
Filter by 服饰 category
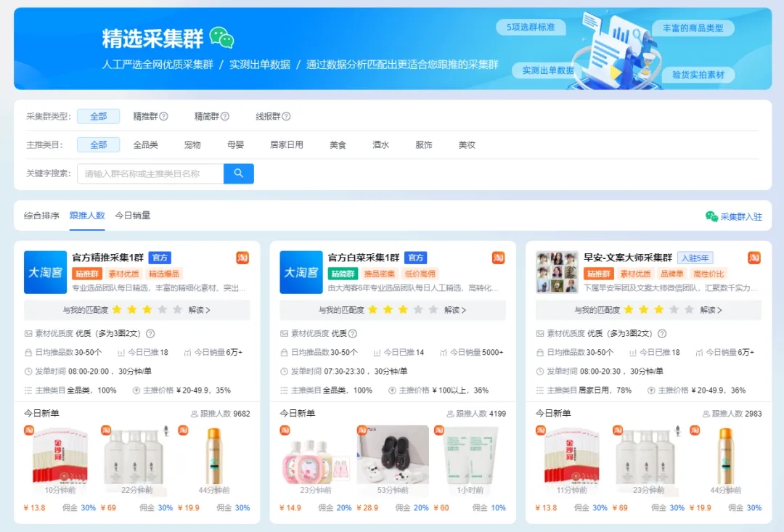423,145
